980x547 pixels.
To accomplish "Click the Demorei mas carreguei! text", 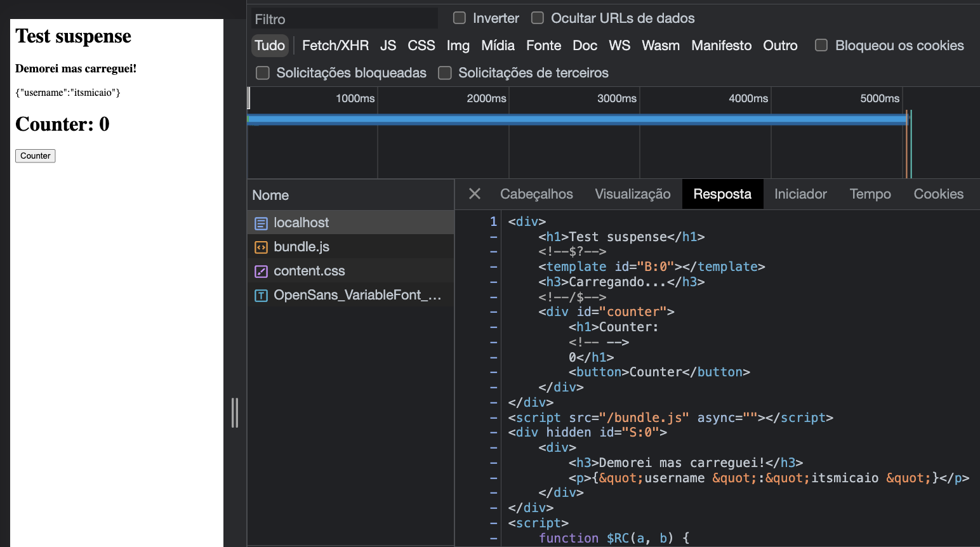I will (x=76, y=69).
